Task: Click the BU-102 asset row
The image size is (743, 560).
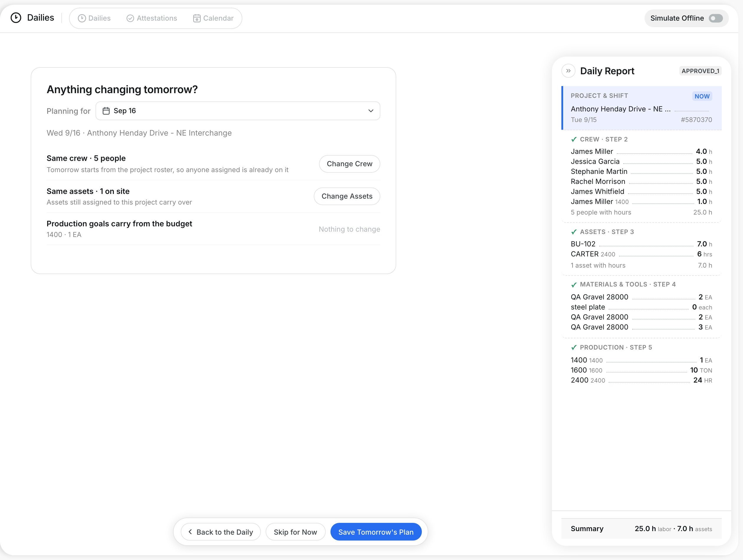Action: tap(641, 244)
